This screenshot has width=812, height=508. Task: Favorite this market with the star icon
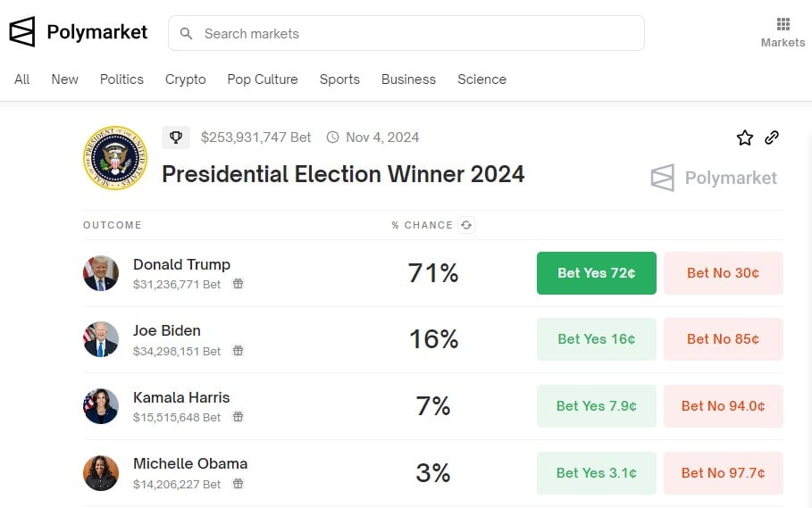745,137
